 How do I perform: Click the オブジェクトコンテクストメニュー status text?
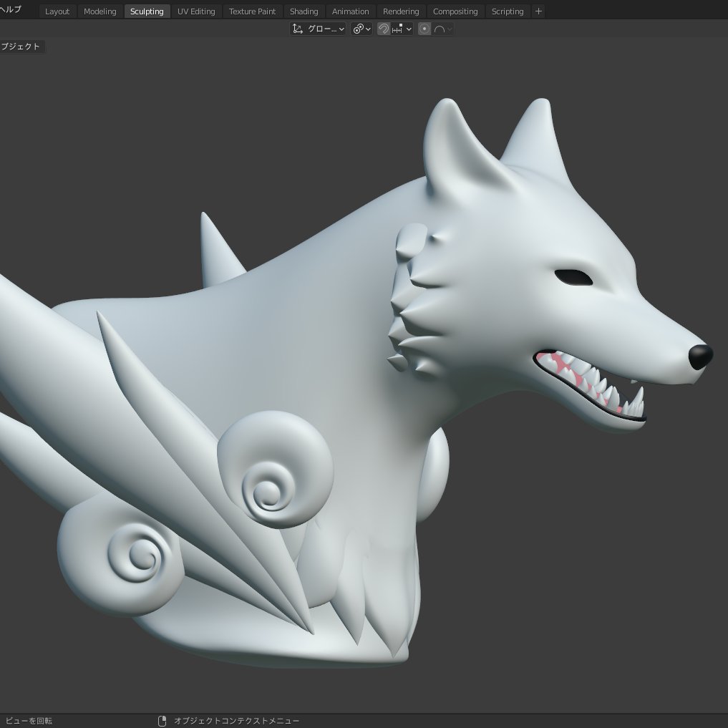[236, 721]
